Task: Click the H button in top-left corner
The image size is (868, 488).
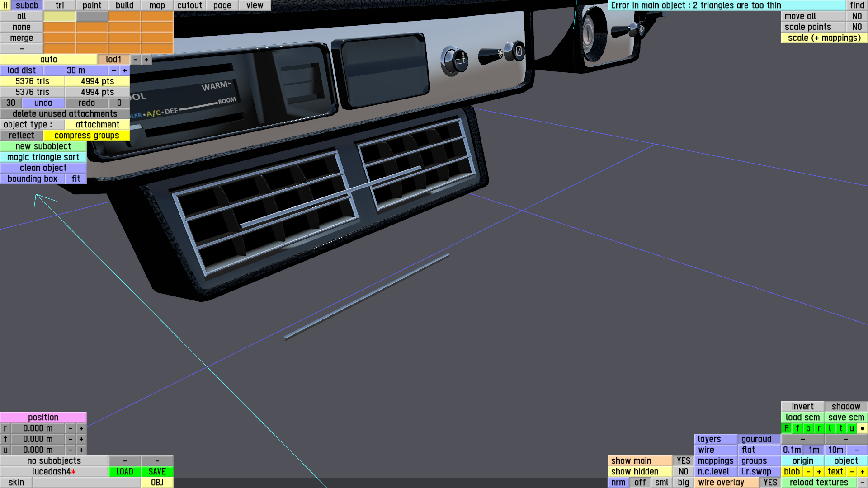Action: [x=5, y=5]
